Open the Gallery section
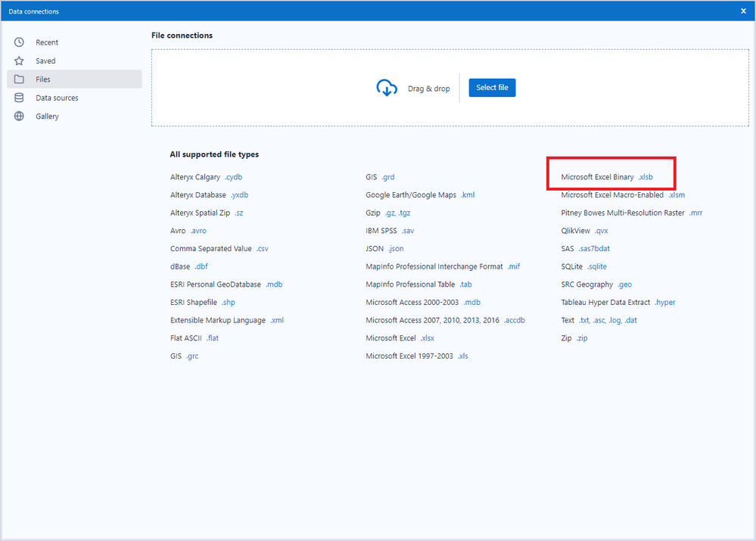 coord(74,117)
